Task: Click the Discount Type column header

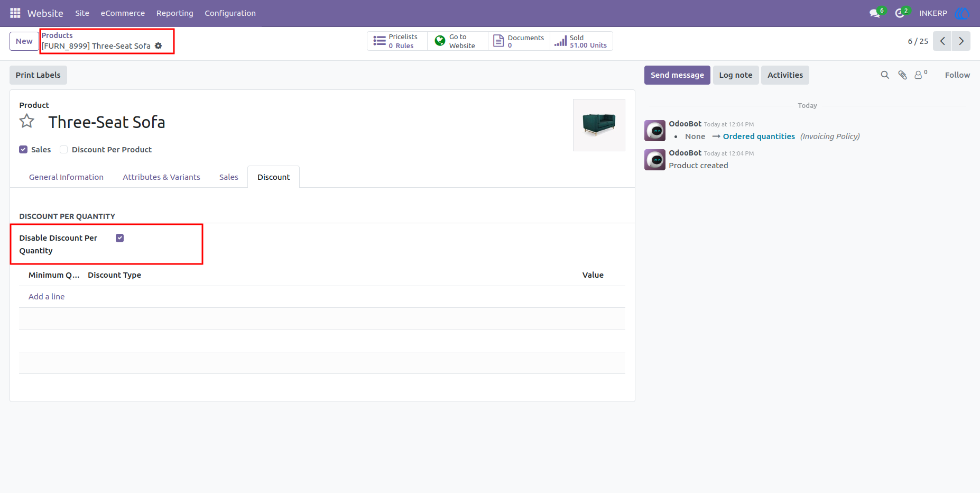Action: (114, 275)
